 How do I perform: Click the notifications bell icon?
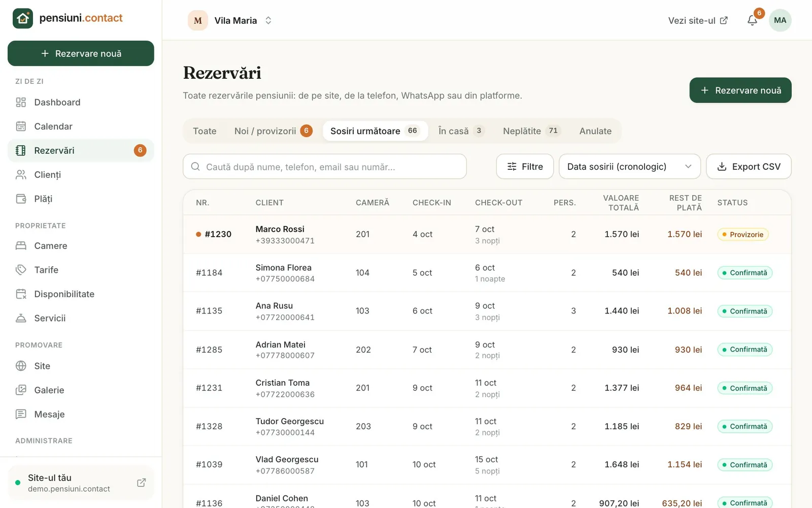(x=752, y=20)
